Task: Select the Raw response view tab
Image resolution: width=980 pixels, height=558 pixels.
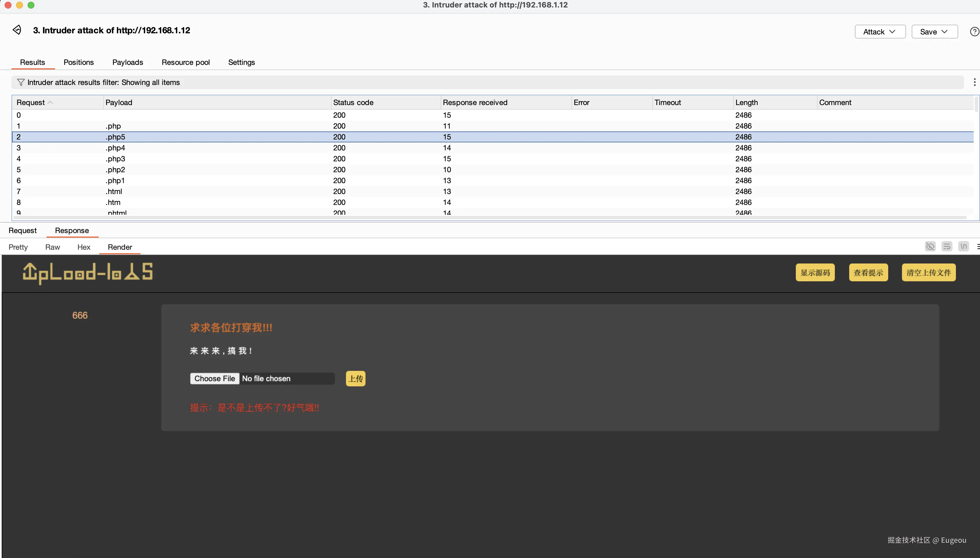Action: (x=52, y=247)
